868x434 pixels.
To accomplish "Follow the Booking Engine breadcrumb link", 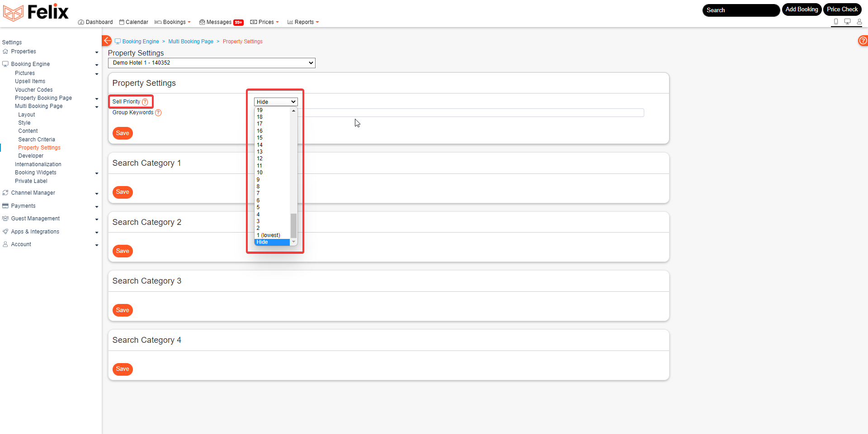I will pyautogui.click(x=141, y=42).
